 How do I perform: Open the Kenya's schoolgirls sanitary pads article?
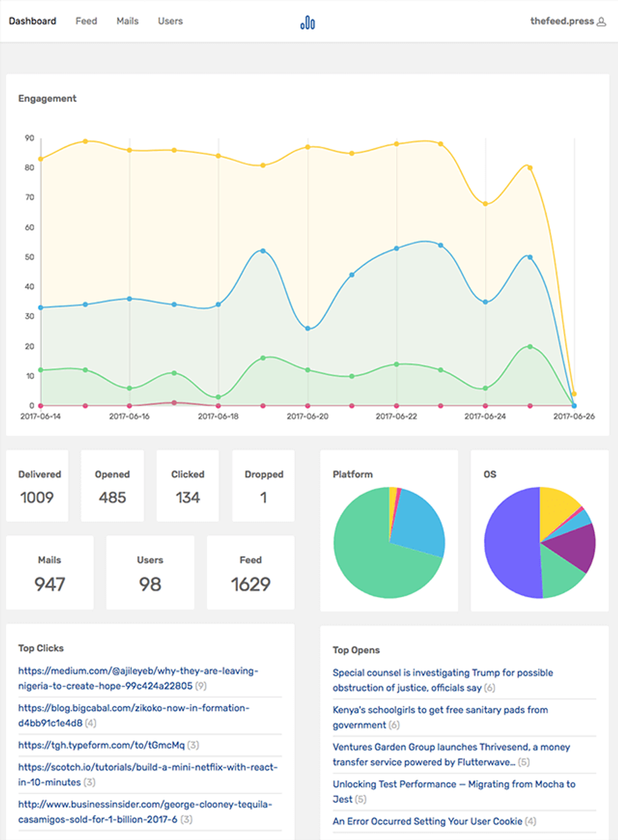pyautogui.click(x=440, y=717)
